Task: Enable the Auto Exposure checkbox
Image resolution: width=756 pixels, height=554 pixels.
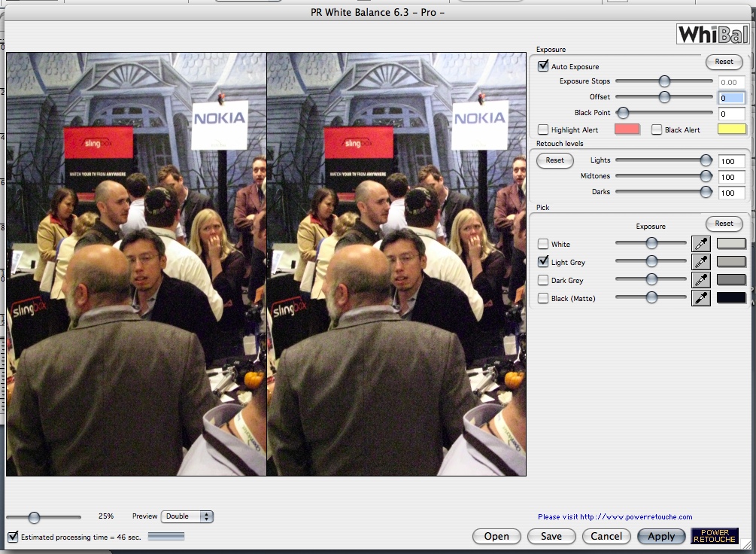Action: (x=543, y=66)
